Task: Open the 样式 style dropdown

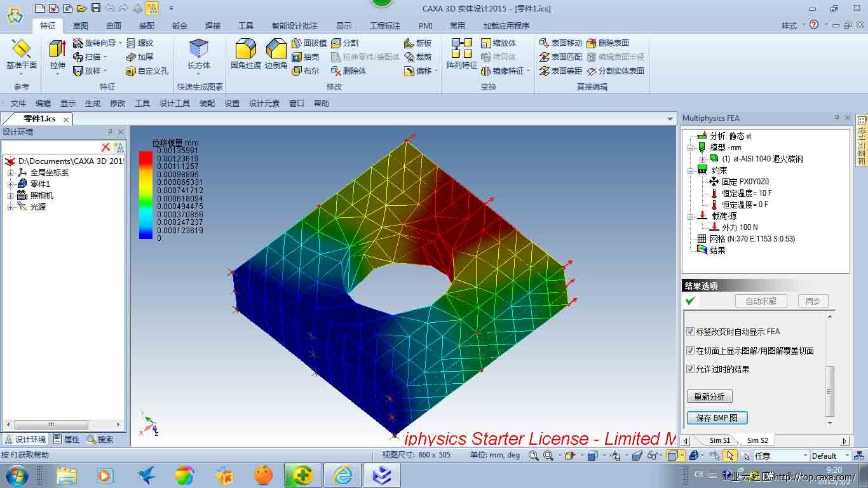Action: [792, 25]
